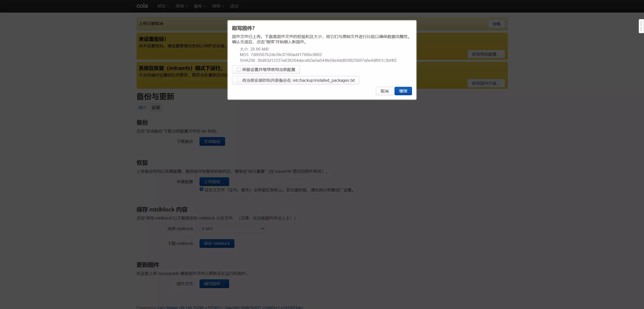This screenshot has height=309, width=644.
Task: Click the 刷写固件? dialog heading
Action: 243,28
